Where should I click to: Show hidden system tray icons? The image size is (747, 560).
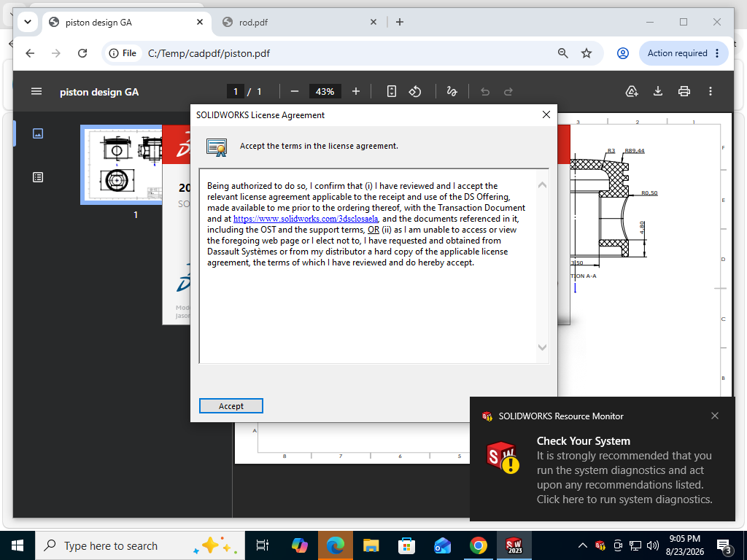pos(582,545)
